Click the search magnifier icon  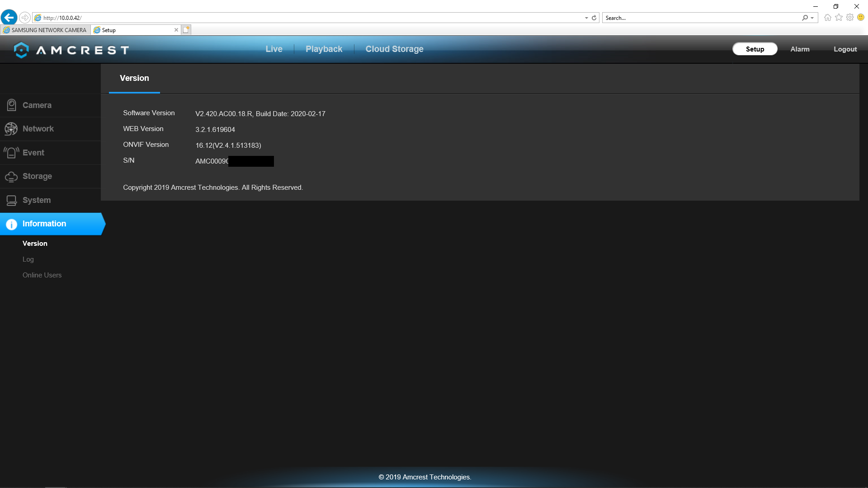(x=805, y=18)
